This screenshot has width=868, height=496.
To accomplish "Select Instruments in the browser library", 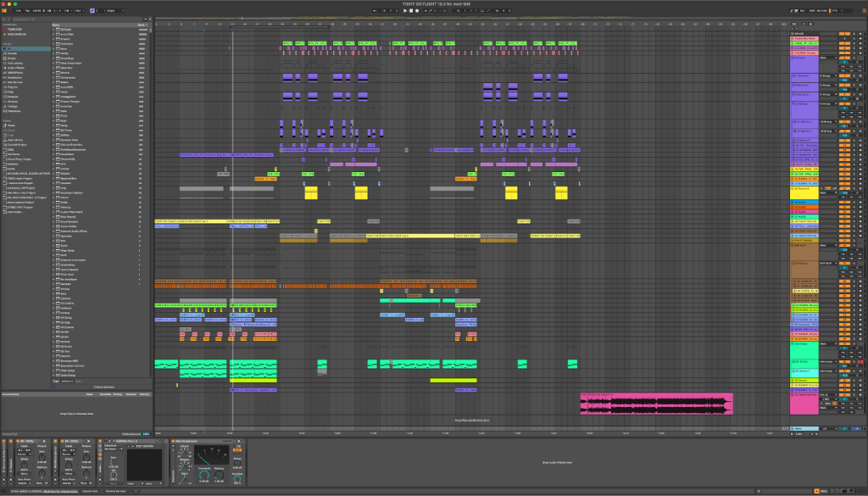I will pyautogui.click(x=15, y=63).
